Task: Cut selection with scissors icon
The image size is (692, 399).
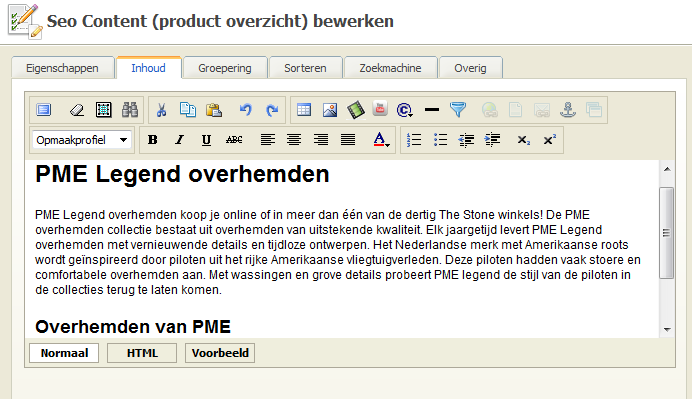Action: (x=162, y=109)
